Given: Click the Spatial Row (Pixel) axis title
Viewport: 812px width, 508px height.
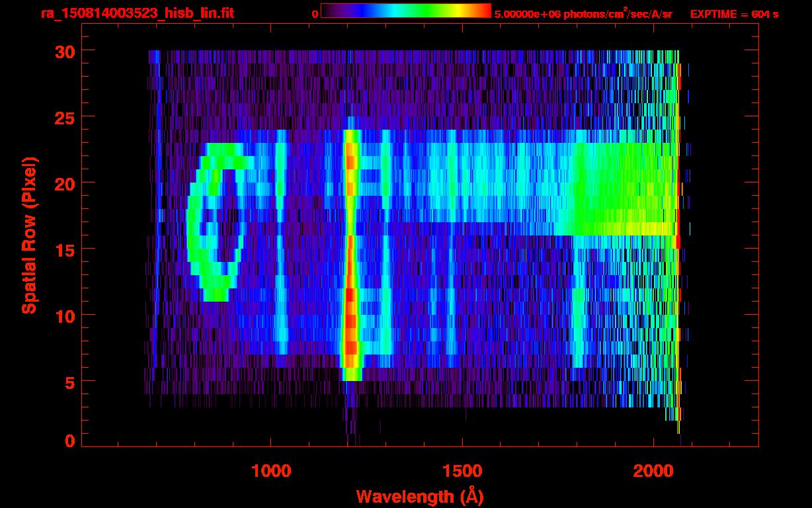Looking at the screenshot, I should pyautogui.click(x=29, y=235).
